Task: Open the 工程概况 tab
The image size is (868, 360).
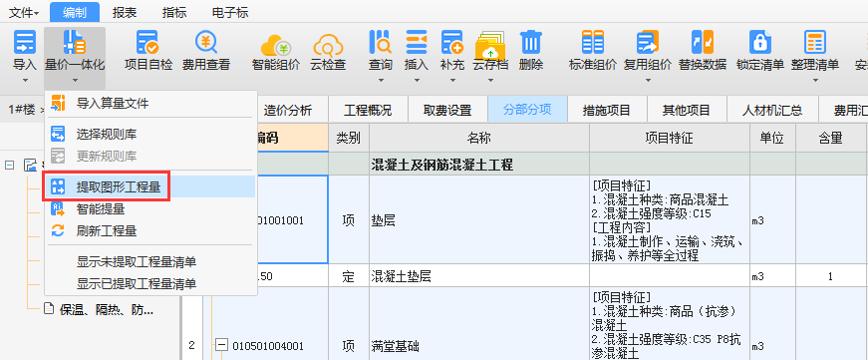Action: click(368, 111)
